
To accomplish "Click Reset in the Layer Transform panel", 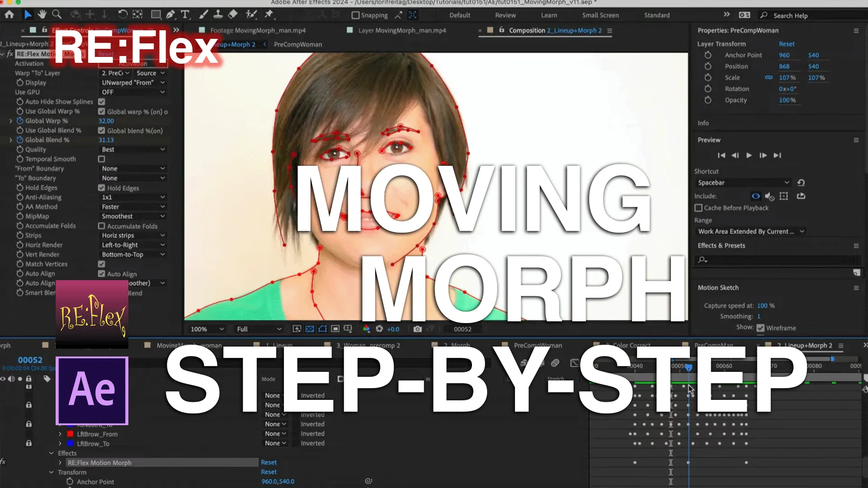I will click(x=787, y=44).
